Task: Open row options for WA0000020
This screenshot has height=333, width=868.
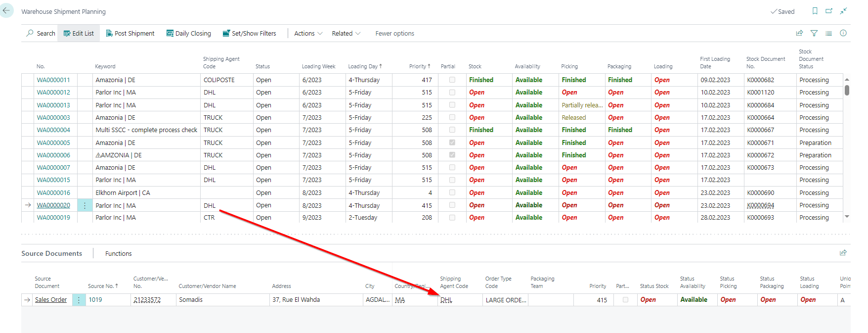Action: coord(85,205)
